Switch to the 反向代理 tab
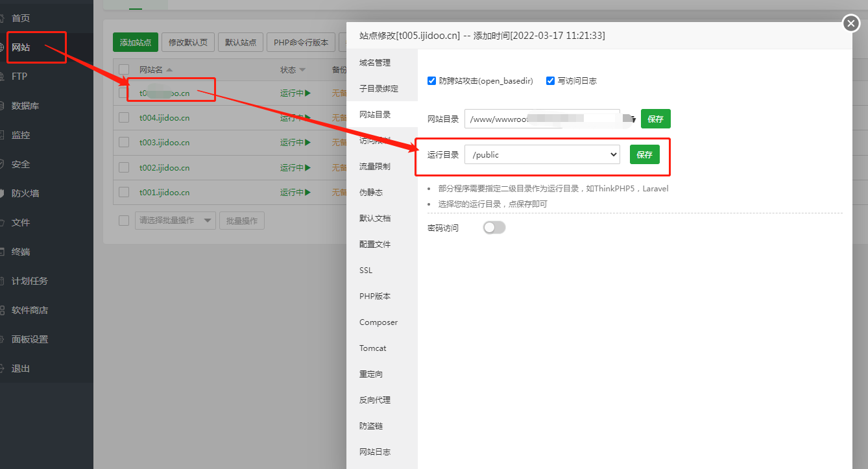The image size is (868, 469). tap(382, 400)
